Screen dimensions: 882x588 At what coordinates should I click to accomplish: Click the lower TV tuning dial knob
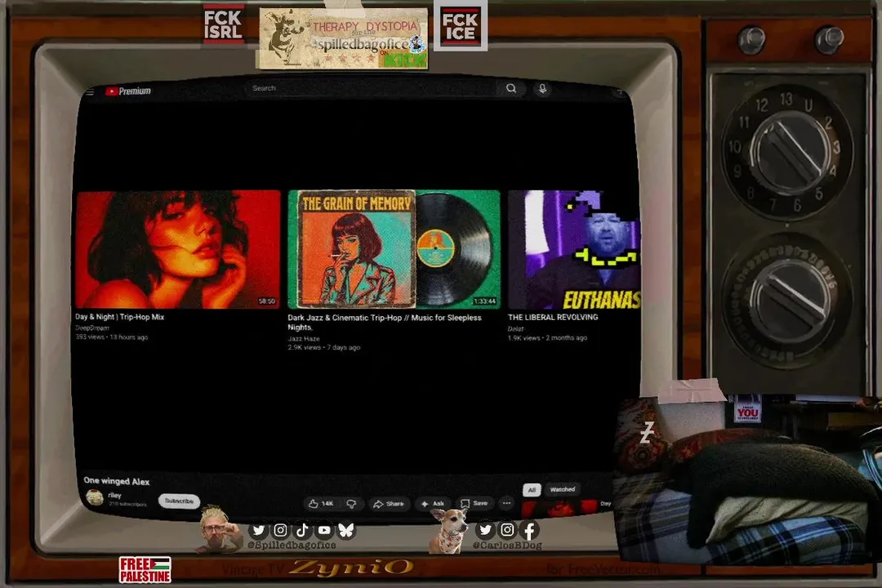(x=789, y=301)
